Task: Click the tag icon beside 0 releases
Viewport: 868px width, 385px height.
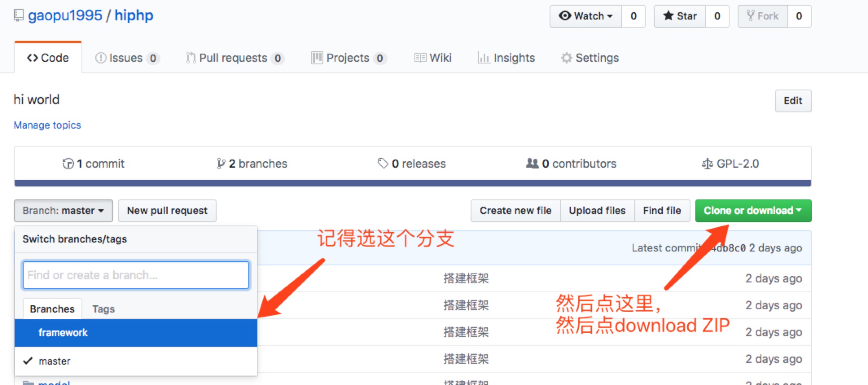Action: (383, 164)
